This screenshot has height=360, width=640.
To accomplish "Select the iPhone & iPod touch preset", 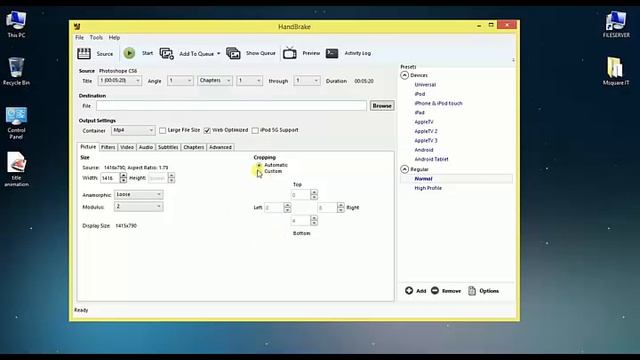I will click(438, 103).
